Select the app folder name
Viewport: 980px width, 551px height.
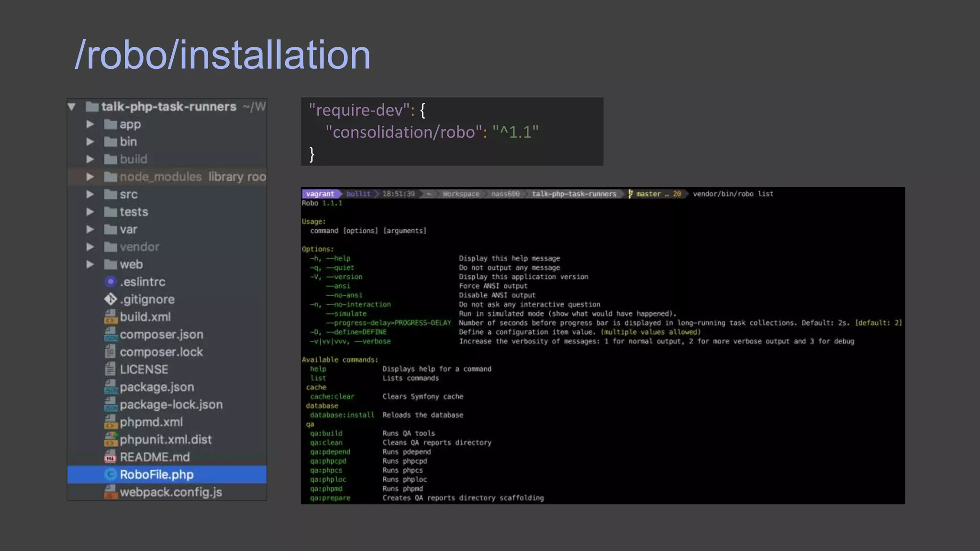[130, 124]
